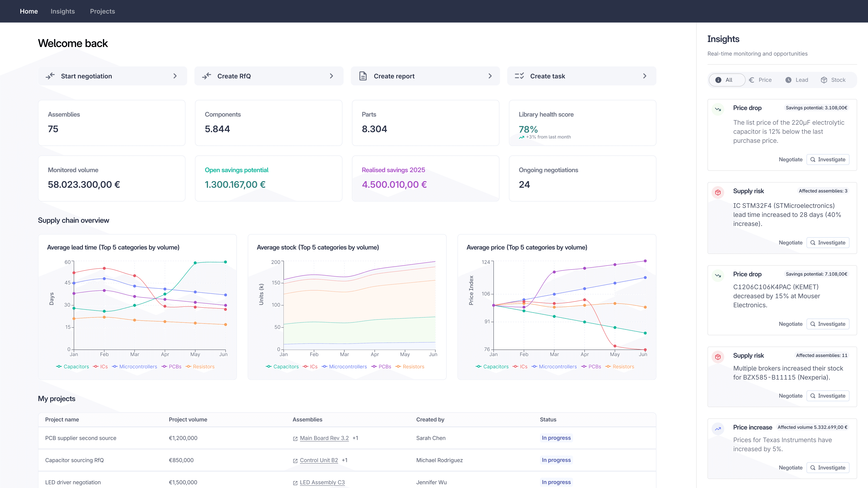This screenshot has height=488, width=868.
Task: Toggle Capacitors series in lead time chart legend
Action: tap(72, 366)
